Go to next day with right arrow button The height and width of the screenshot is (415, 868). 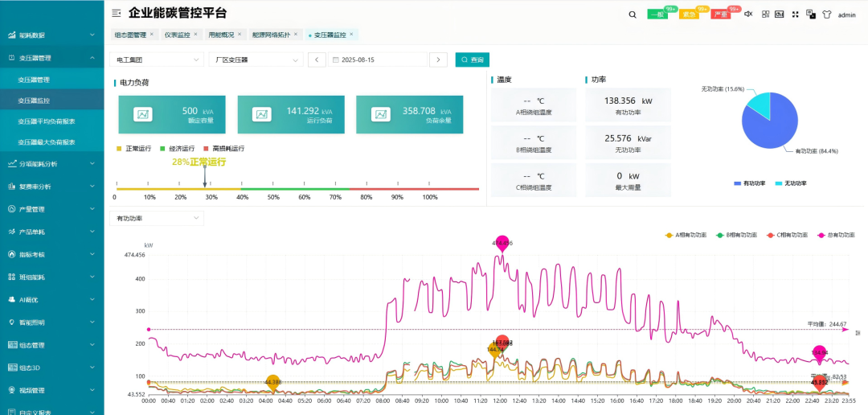point(438,60)
